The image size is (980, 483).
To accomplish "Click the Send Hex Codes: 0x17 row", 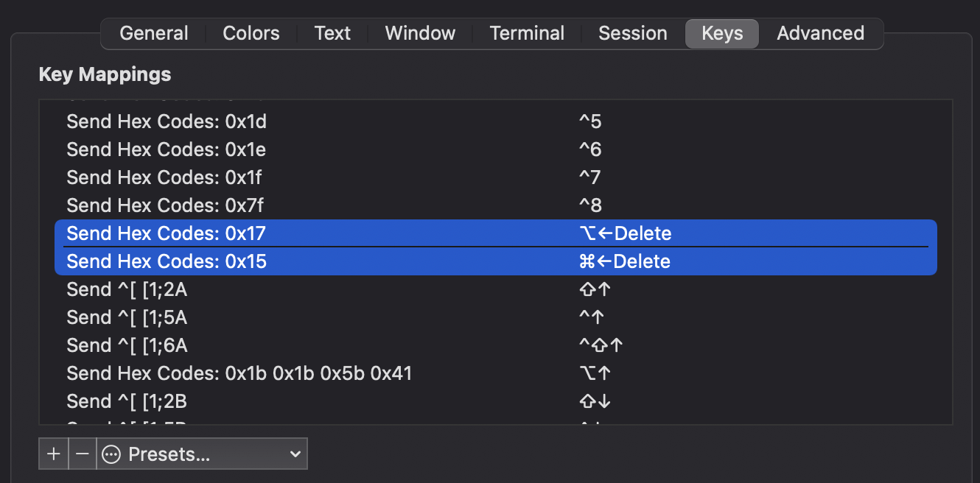I will (x=295, y=233).
